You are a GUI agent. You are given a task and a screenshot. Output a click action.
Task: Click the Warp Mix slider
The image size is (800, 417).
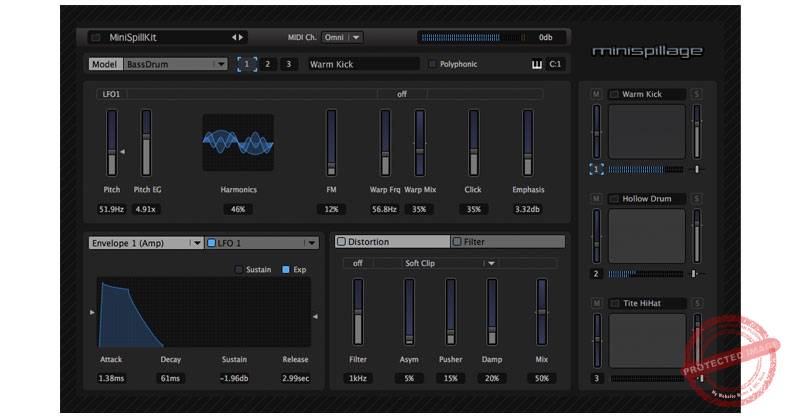coord(420,143)
